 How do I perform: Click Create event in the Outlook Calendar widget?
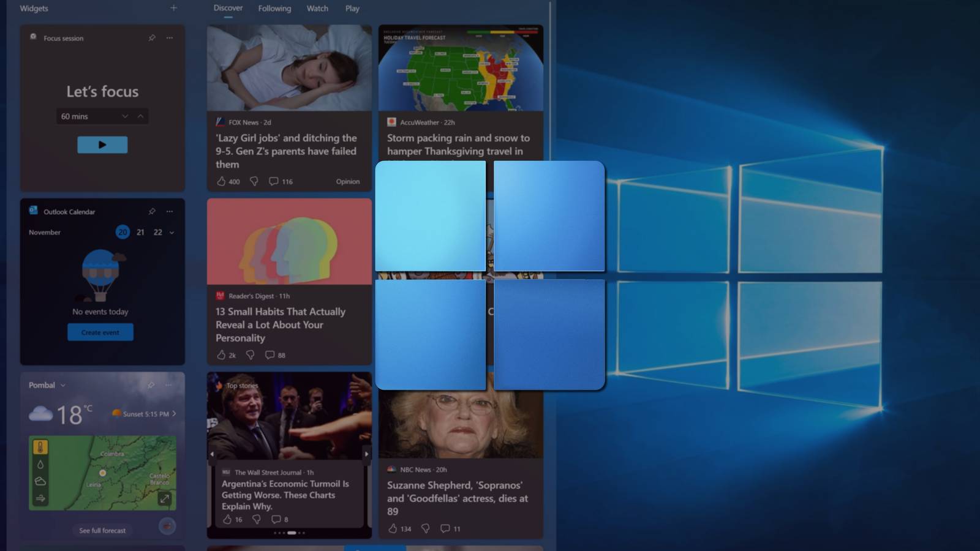[x=100, y=332]
